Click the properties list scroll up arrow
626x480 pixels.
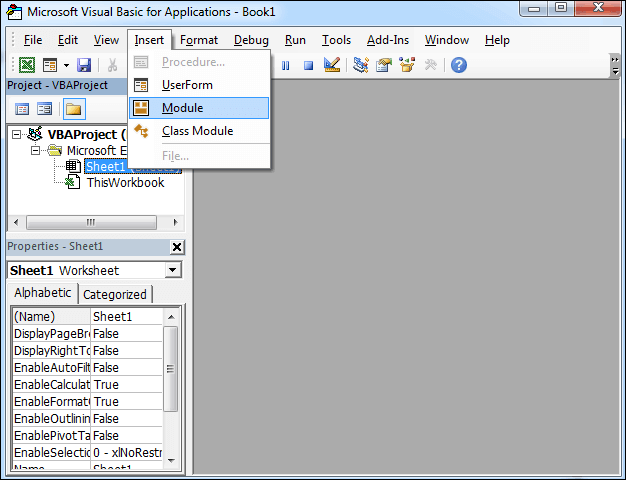pyautogui.click(x=171, y=317)
